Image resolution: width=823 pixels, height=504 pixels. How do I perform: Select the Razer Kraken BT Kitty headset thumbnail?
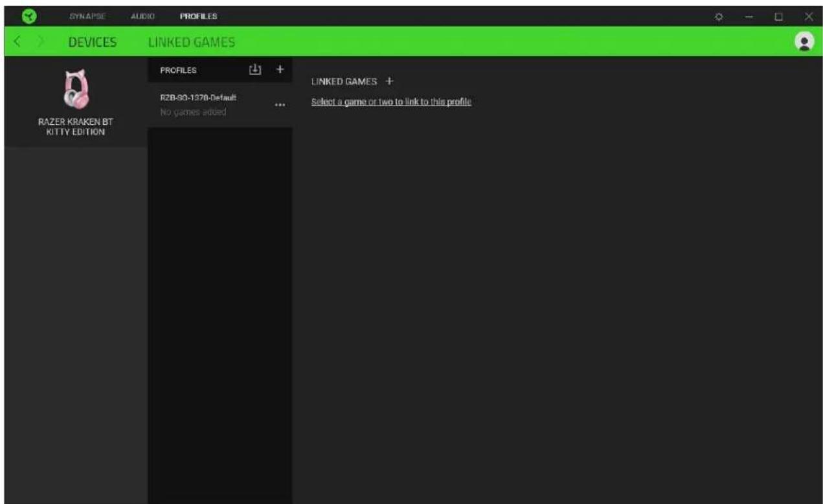click(76, 90)
